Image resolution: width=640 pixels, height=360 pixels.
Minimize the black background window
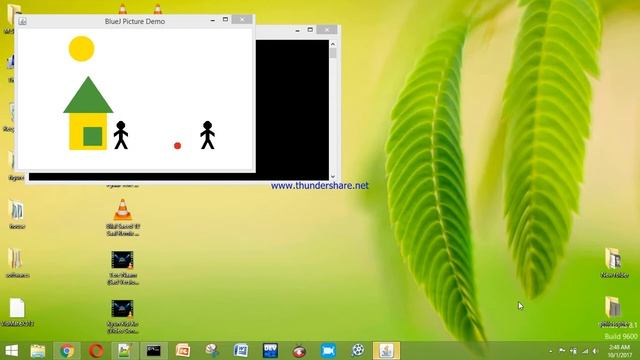pos(298,30)
